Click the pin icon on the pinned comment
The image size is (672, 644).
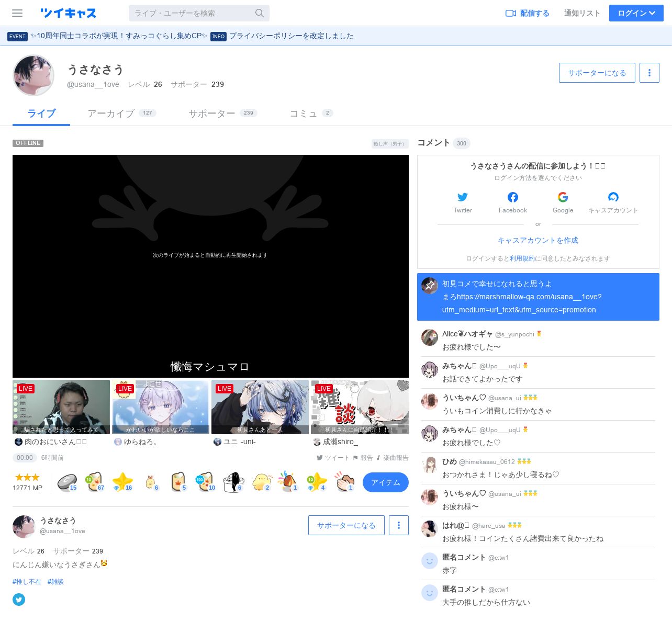430,286
